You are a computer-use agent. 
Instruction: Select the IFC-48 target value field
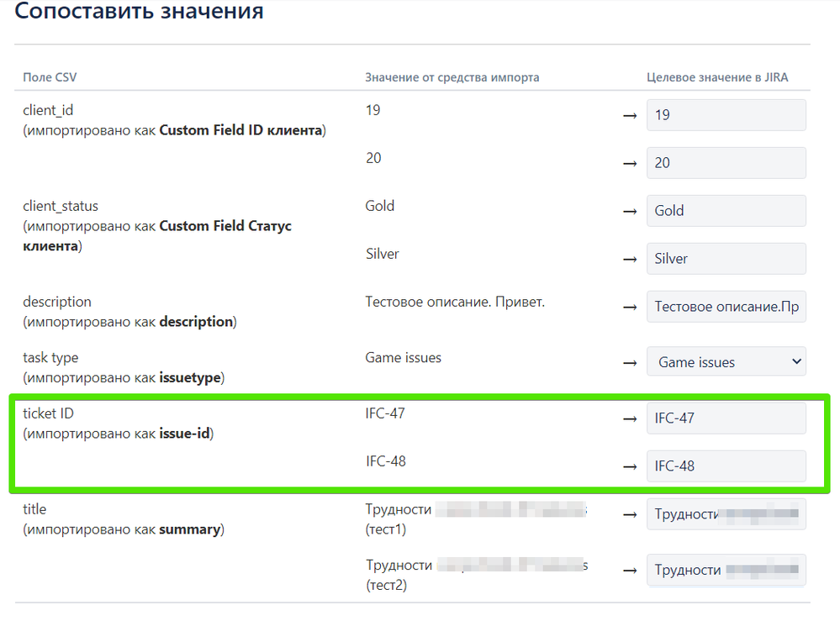tap(725, 466)
